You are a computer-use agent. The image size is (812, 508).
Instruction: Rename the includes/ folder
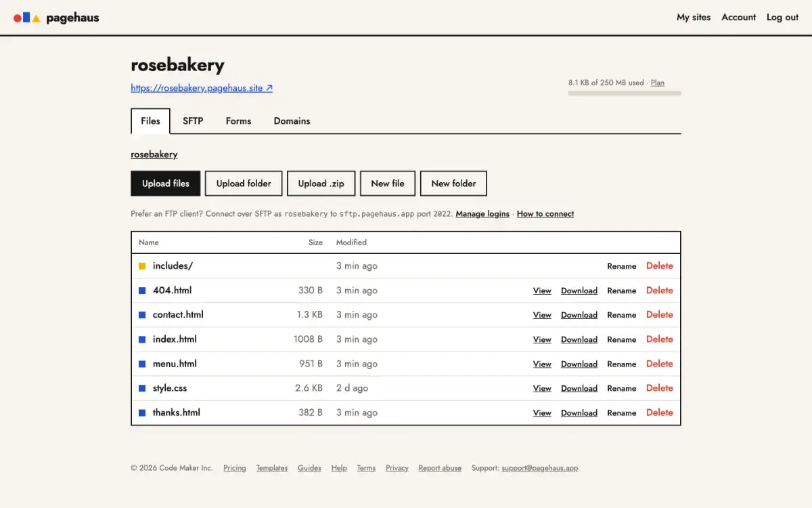point(622,266)
